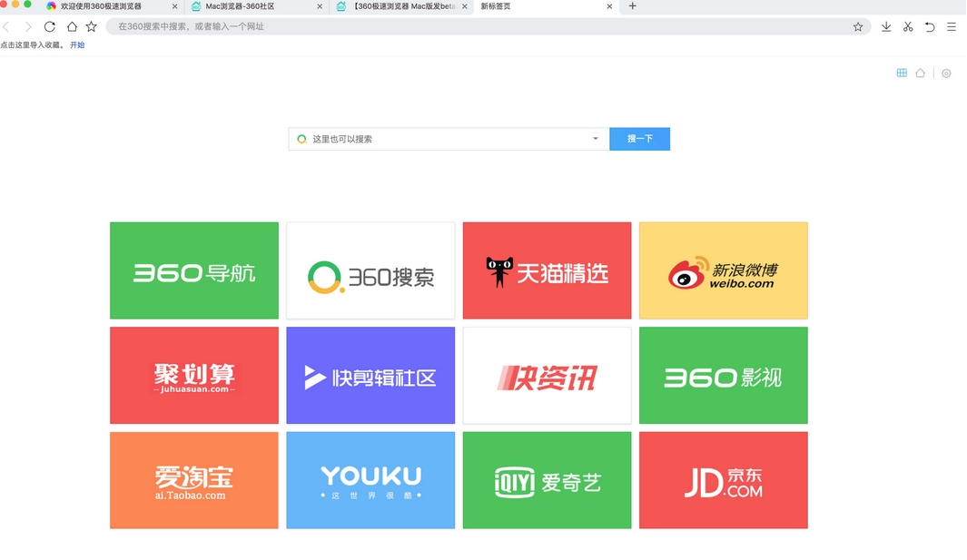967x560 pixels.
Task: Select the house icon beside the grid view icon
Action: pos(920,73)
